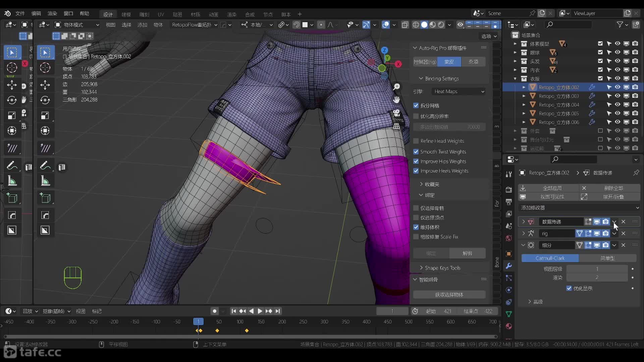Image resolution: width=644 pixels, height=362 pixels.
Task: Open the 添加修改器 dropdown
Action: (579, 208)
